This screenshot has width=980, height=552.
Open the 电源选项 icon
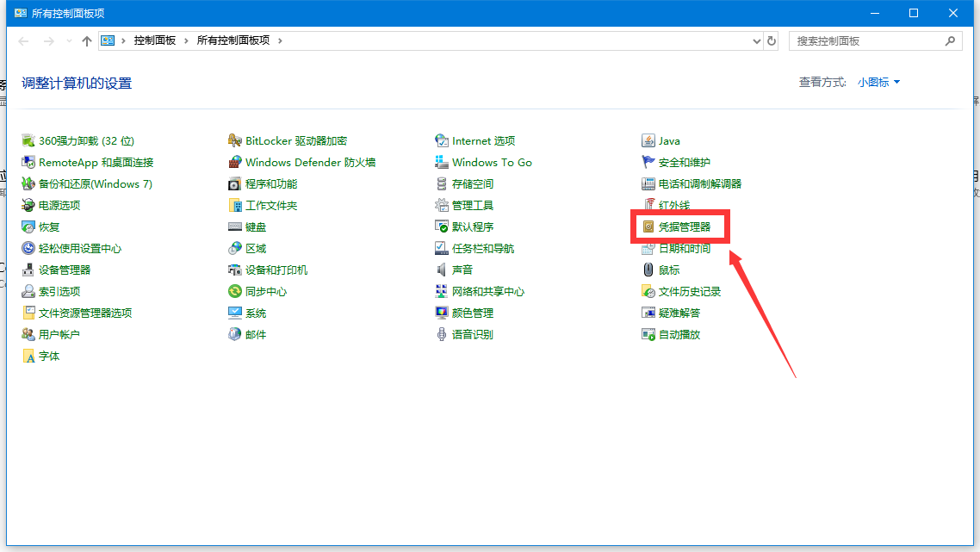tap(28, 205)
